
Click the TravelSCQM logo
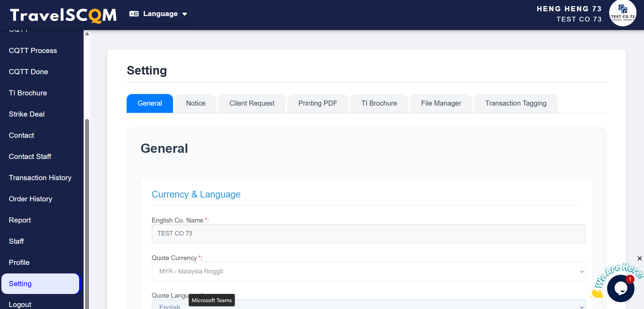(63, 15)
